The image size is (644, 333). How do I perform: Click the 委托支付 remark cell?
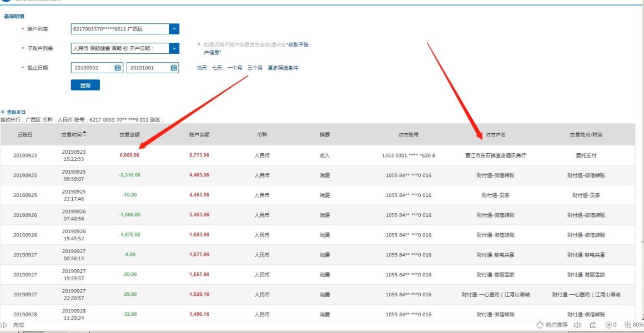tap(586, 155)
